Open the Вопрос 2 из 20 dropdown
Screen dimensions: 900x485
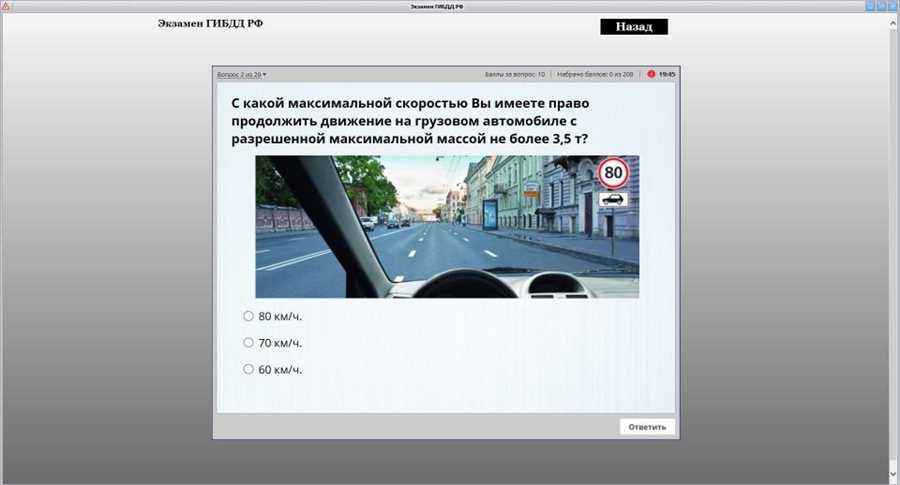coord(242,75)
